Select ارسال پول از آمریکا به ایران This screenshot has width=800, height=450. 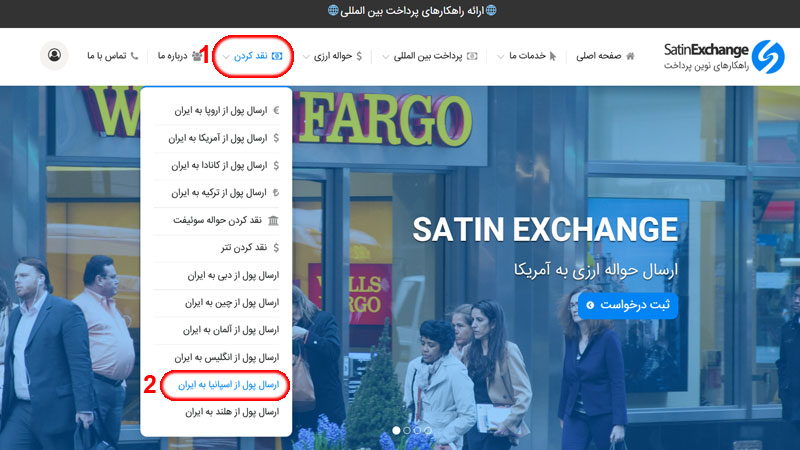pyautogui.click(x=216, y=138)
